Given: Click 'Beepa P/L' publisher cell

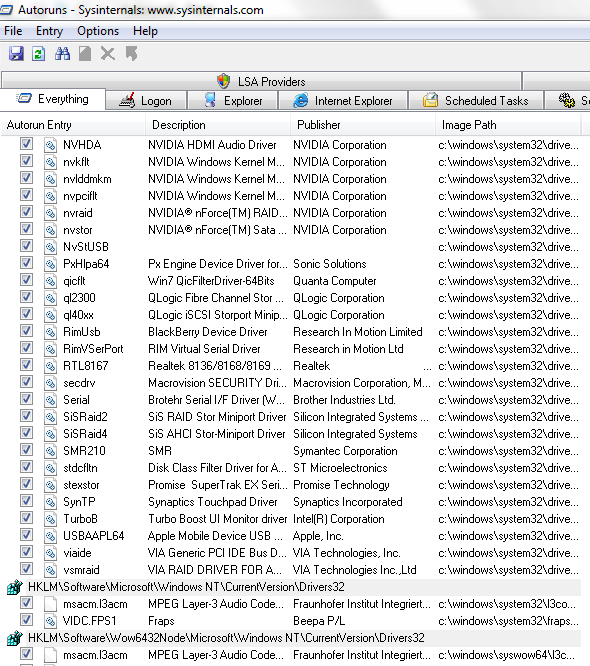Looking at the screenshot, I should (319, 621).
